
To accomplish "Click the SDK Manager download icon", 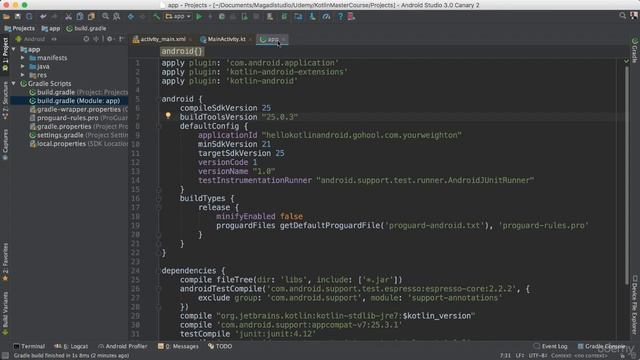I will point(312,17).
